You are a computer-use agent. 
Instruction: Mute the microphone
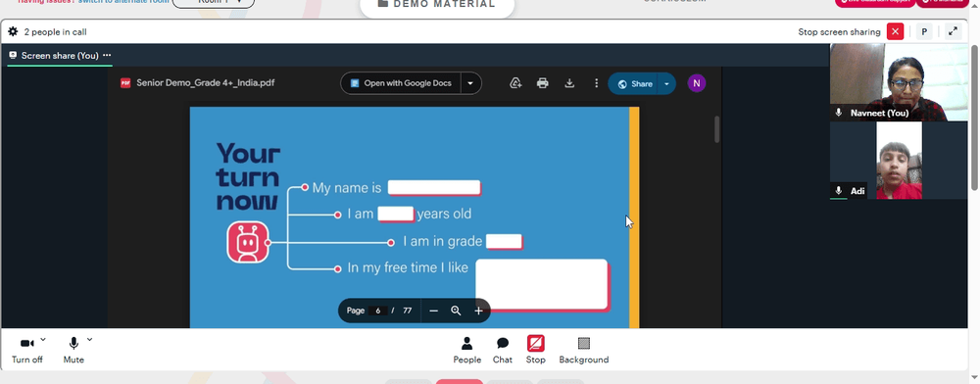pyautogui.click(x=73, y=350)
